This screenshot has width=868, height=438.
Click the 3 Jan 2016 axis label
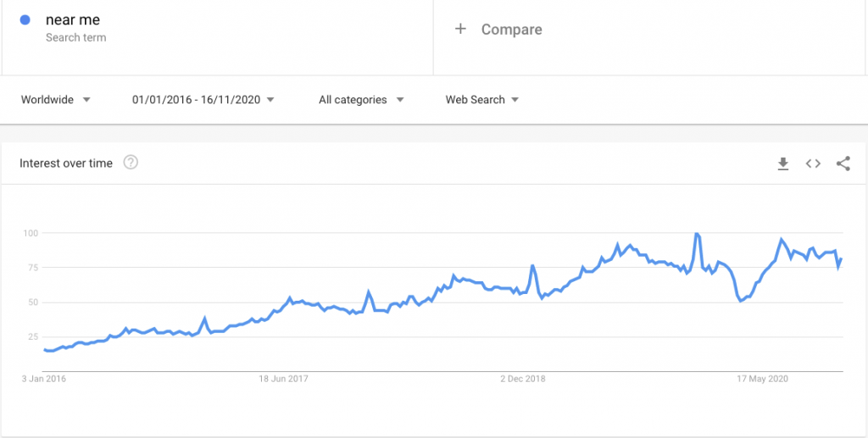(x=42, y=379)
